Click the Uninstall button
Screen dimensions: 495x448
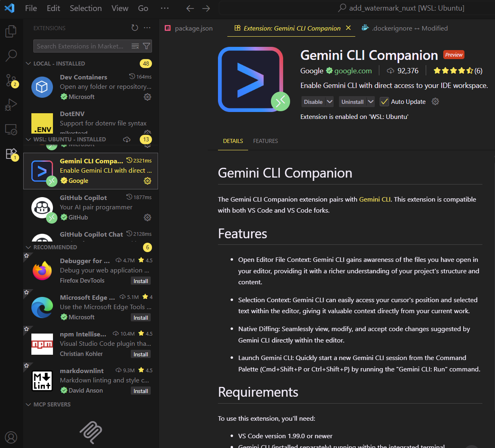[x=352, y=102]
